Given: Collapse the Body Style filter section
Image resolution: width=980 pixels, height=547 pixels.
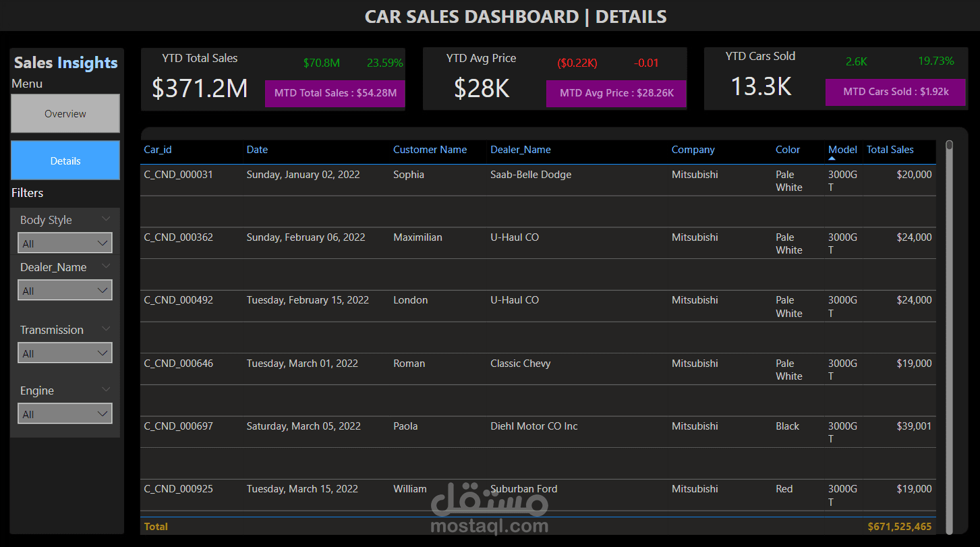Looking at the screenshot, I should (105, 219).
